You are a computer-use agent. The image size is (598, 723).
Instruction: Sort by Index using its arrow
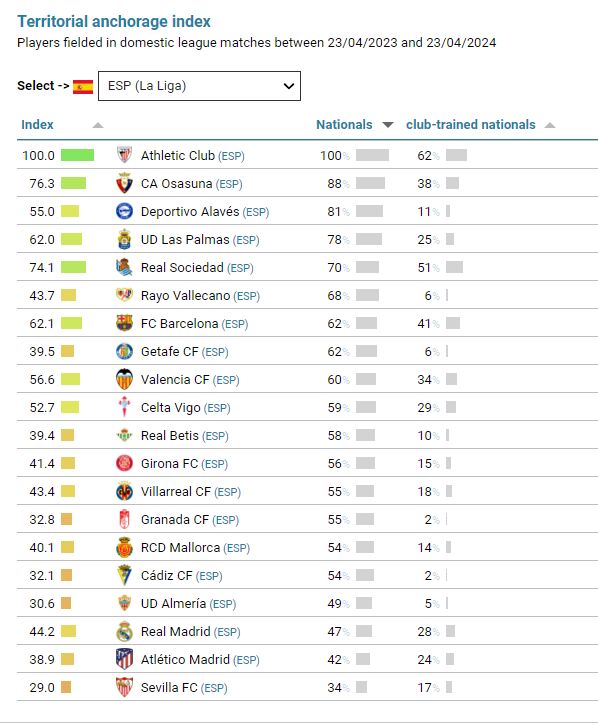(98, 125)
